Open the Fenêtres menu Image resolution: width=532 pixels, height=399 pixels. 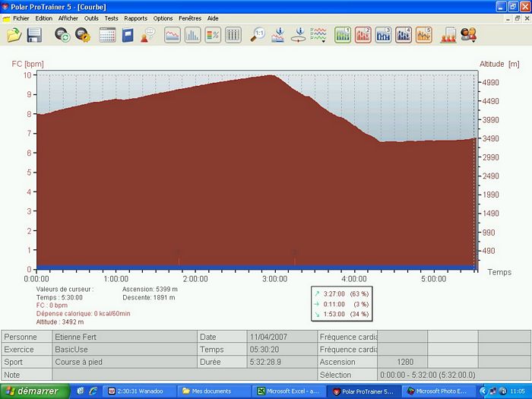coord(190,17)
